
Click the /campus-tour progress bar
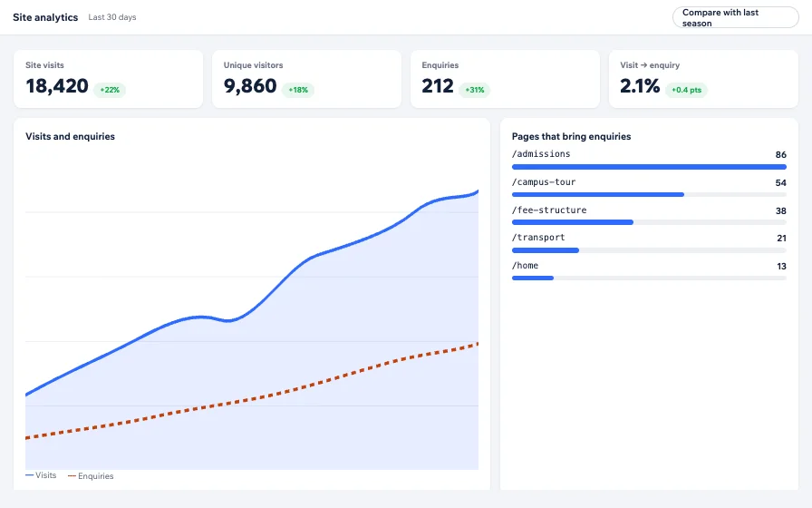coord(649,194)
